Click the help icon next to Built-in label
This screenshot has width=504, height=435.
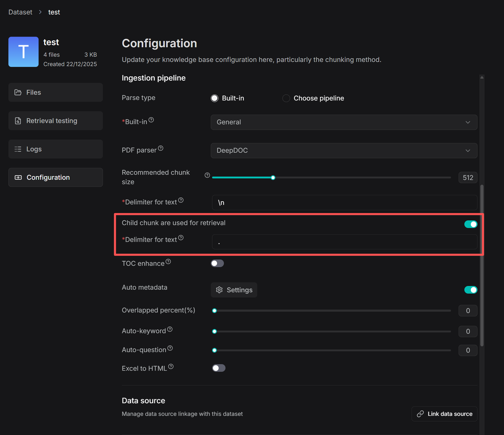coord(151,120)
